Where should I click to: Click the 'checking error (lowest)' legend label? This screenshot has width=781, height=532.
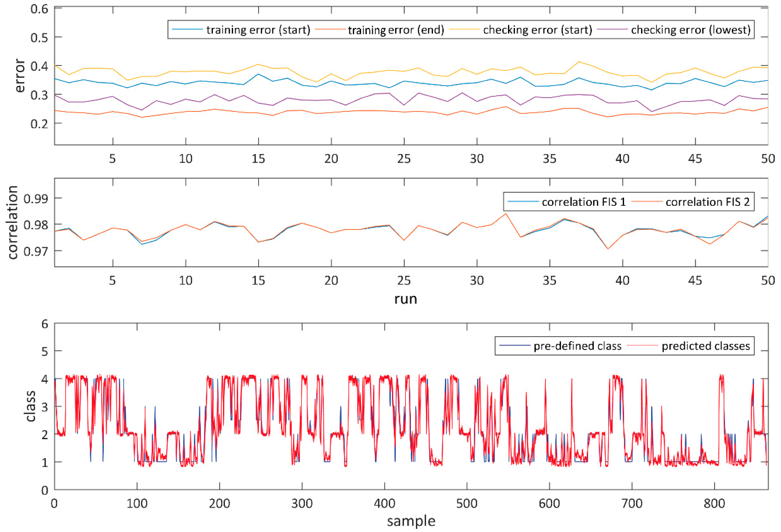691,30
